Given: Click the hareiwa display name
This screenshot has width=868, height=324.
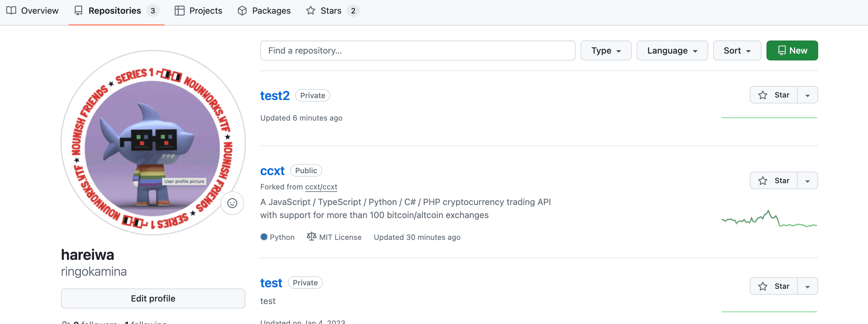Looking at the screenshot, I should pos(87,255).
